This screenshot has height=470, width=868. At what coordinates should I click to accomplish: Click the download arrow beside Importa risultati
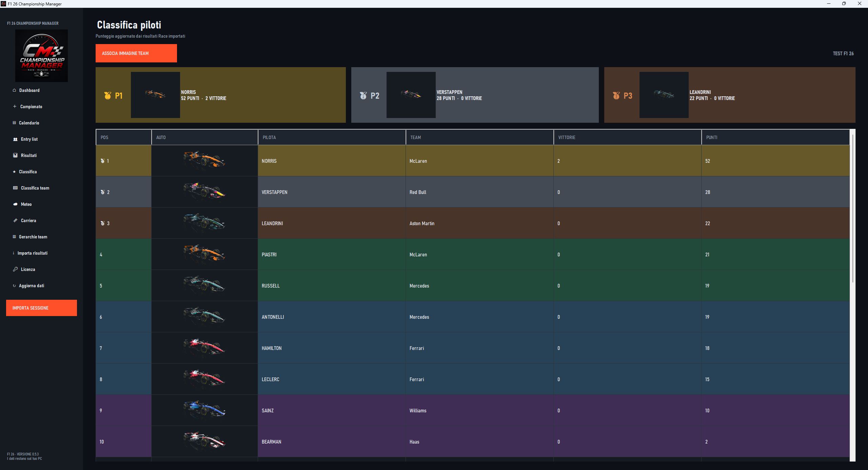coord(14,253)
